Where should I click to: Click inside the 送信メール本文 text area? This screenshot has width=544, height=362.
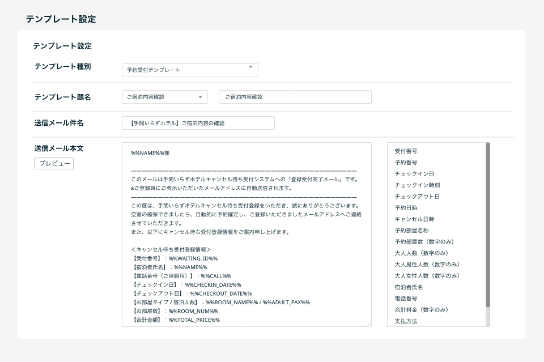tap(247, 234)
